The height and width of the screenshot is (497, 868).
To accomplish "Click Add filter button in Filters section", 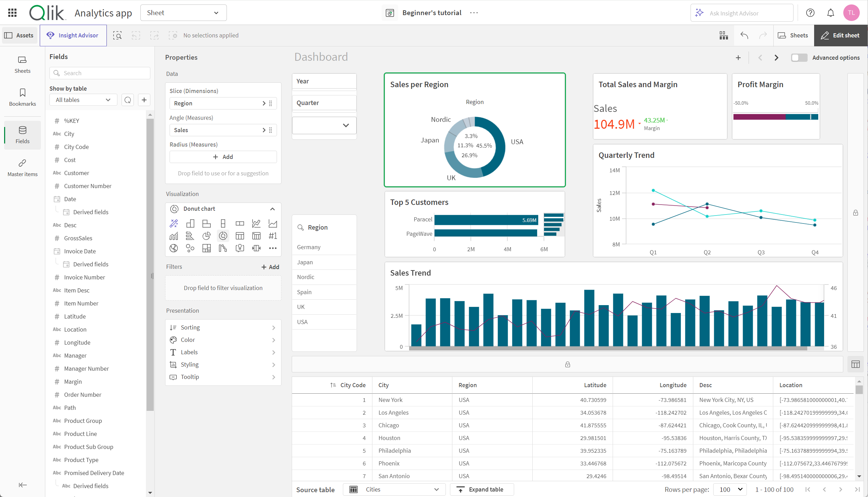I will click(x=269, y=266).
